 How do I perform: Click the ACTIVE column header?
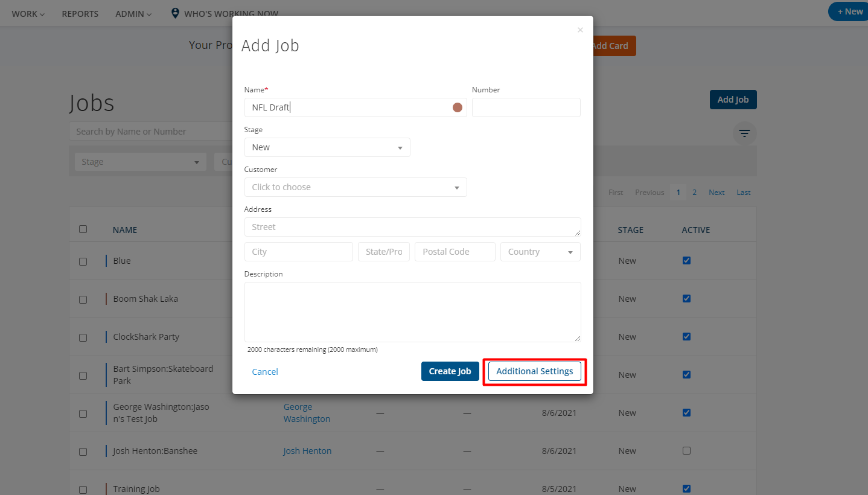[x=696, y=230]
